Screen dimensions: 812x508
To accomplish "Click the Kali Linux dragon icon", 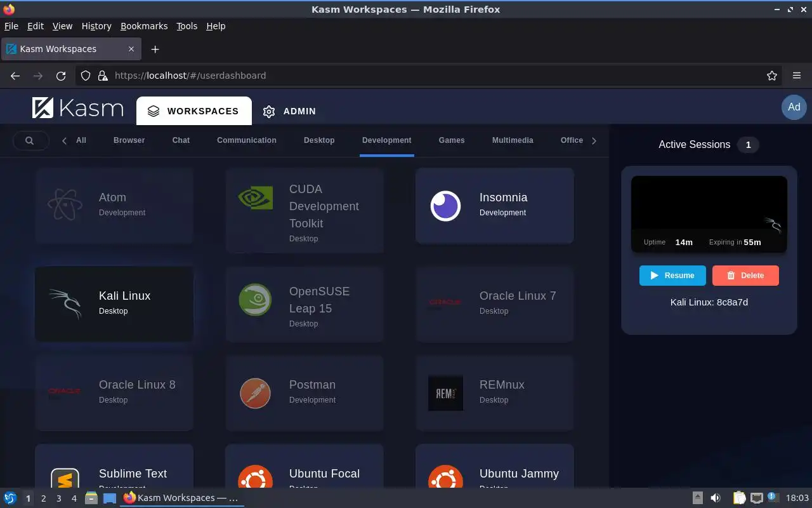I will pyautogui.click(x=65, y=304).
